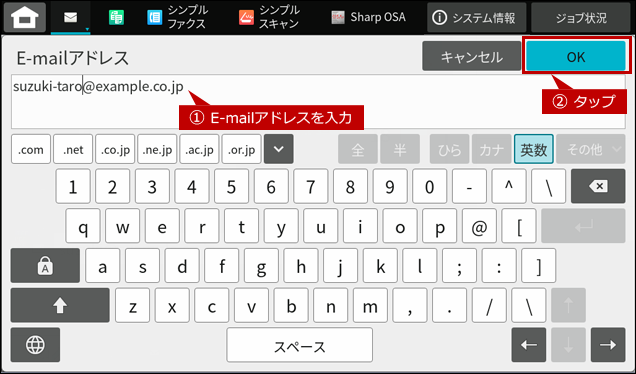Tap the period key

pyautogui.click(x=449, y=305)
